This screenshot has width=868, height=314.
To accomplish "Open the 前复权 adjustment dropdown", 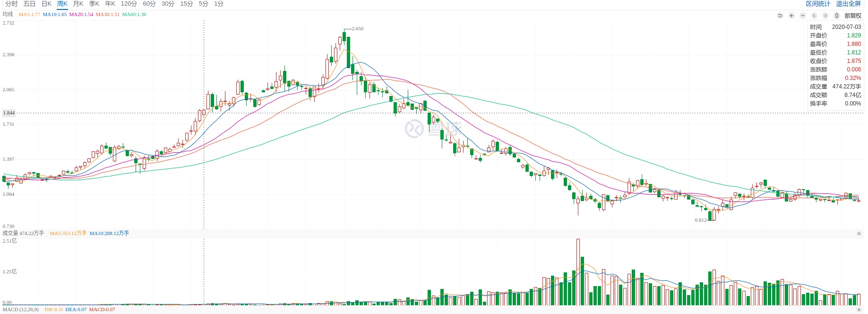I will (853, 16).
